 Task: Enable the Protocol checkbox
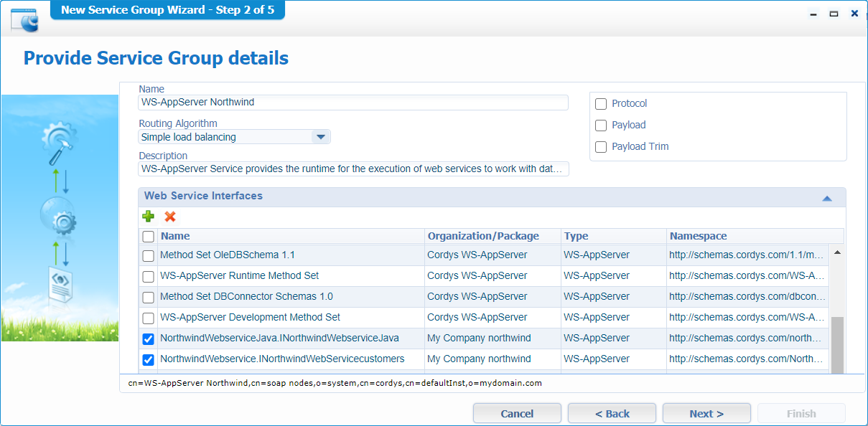[601, 104]
